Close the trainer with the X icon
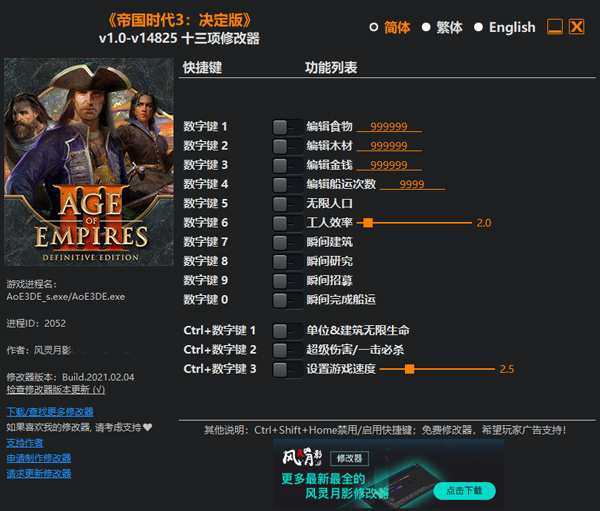The height and width of the screenshot is (511, 600). (576, 27)
